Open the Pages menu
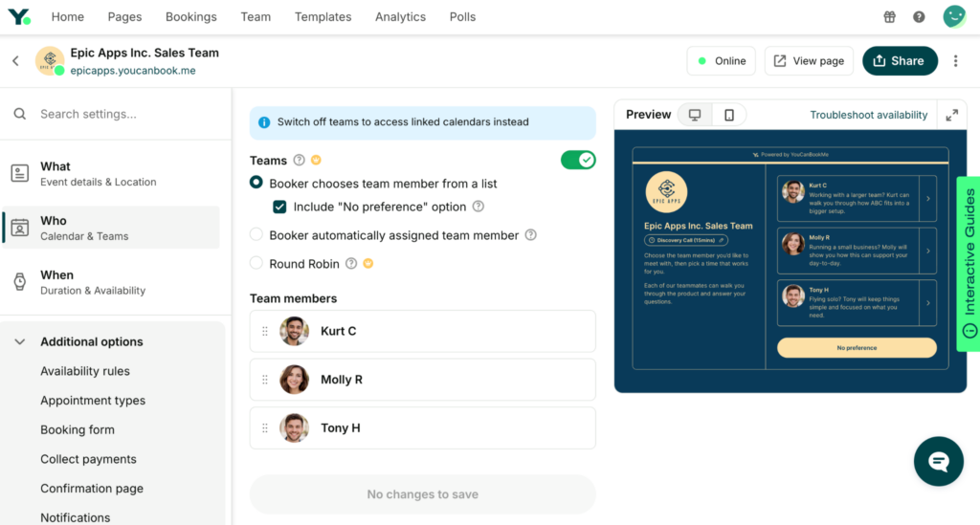The image size is (980, 525). [x=124, y=17]
